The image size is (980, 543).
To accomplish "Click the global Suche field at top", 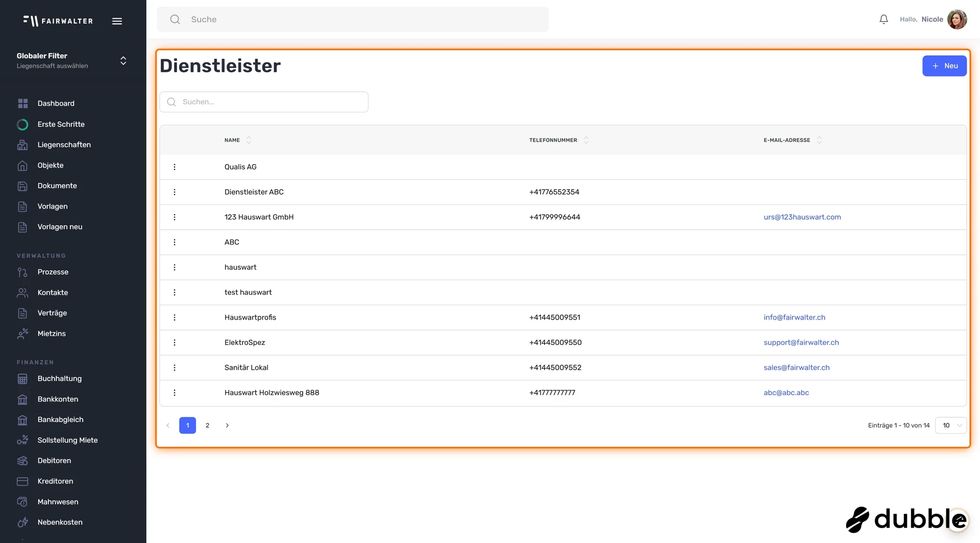I will (x=353, y=20).
